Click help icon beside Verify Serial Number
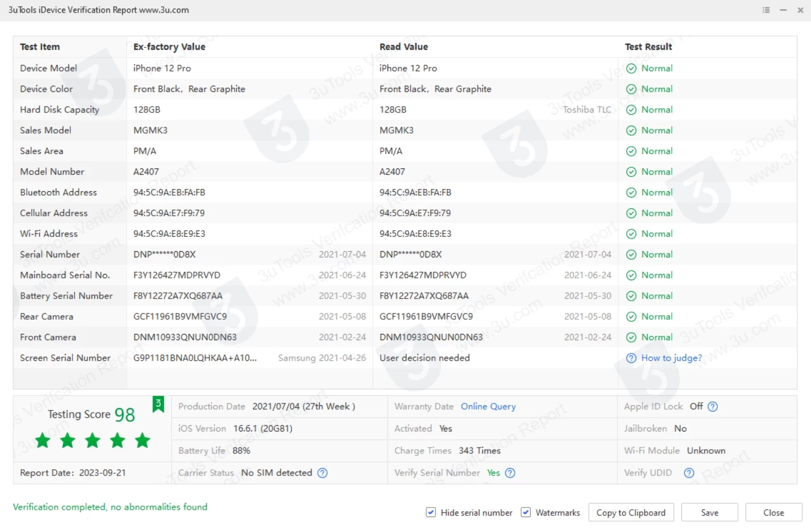 510,473
